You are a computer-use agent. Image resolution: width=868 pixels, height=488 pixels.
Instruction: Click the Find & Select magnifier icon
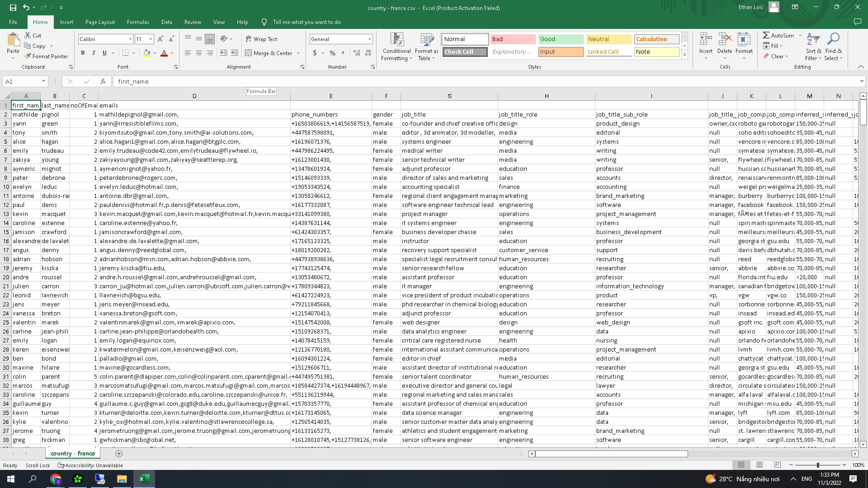pyautogui.click(x=833, y=40)
